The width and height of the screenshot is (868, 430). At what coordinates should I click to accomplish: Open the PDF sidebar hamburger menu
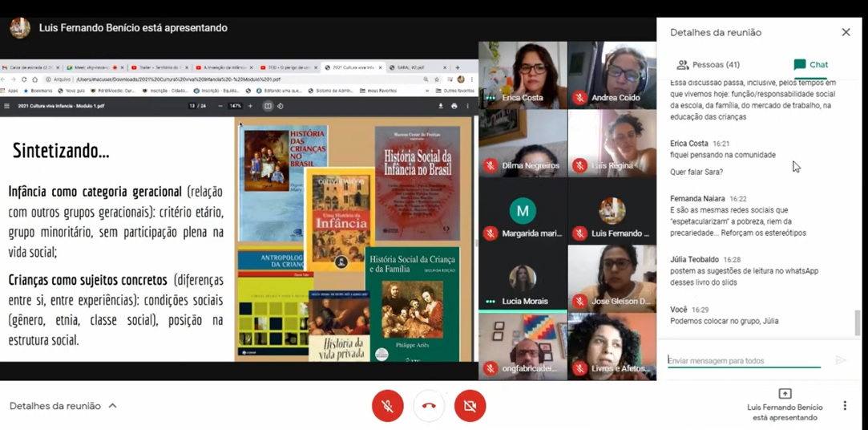tap(7, 106)
